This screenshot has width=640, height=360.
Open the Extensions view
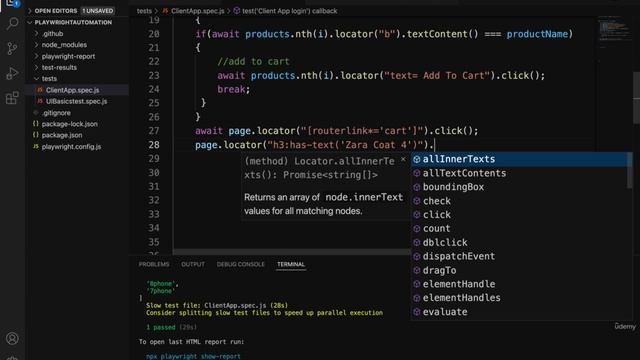point(12,98)
